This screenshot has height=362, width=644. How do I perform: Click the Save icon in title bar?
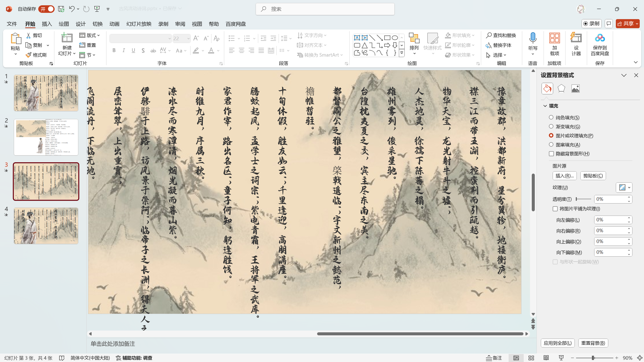coord(61,9)
